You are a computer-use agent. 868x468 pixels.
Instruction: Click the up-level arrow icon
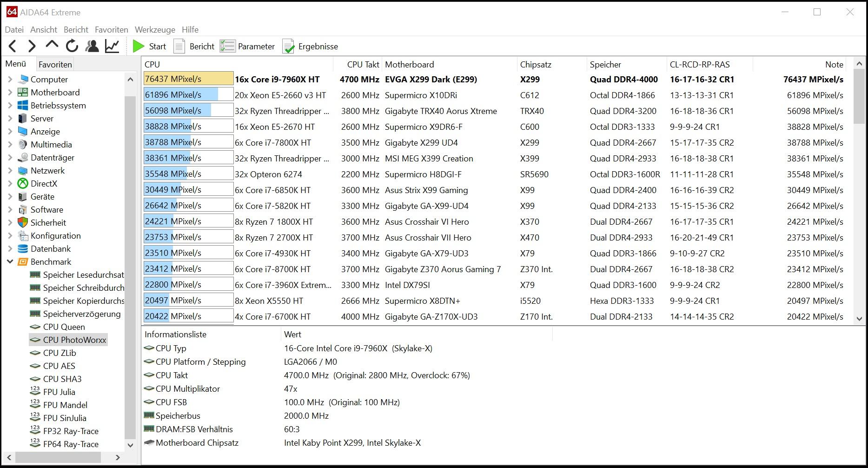(52, 45)
